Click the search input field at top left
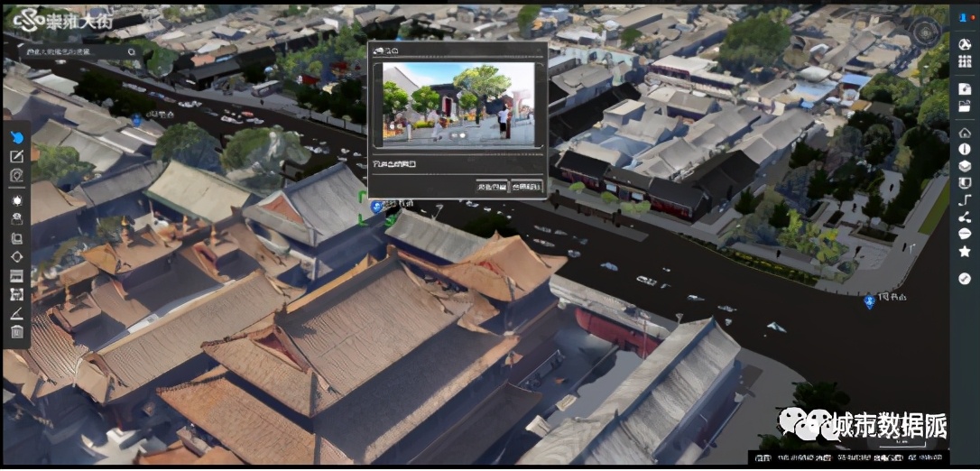 (74, 51)
